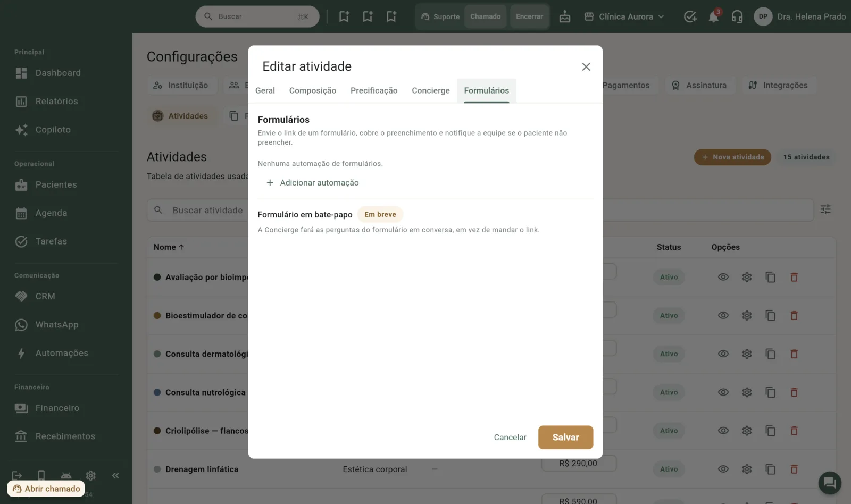Click Cancelar in the dialog

coord(510,438)
